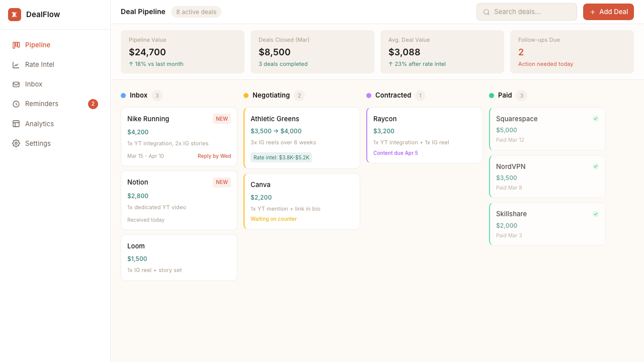
Task: Click the Contracted column count 1
Action: pyautogui.click(x=420, y=96)
